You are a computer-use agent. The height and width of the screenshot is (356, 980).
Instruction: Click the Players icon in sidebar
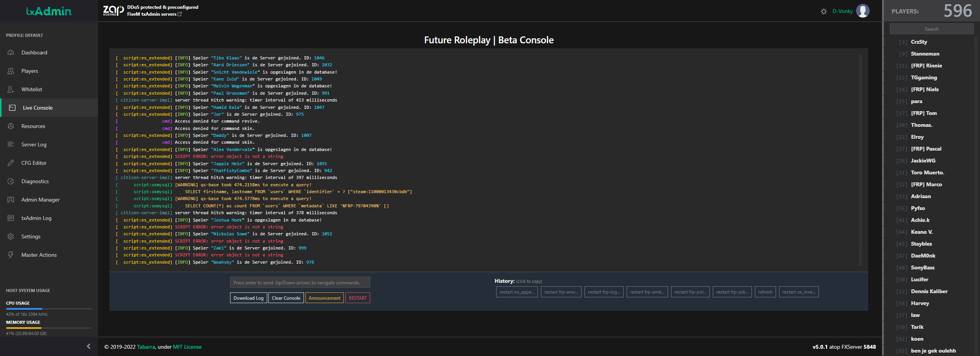pyautogui.click(x=11, y=71)
